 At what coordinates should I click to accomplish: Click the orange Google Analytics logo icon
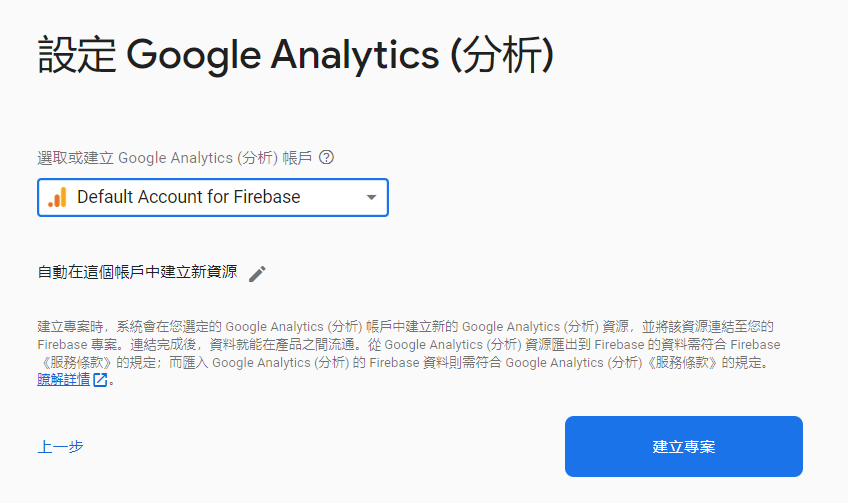pos(57,197)
